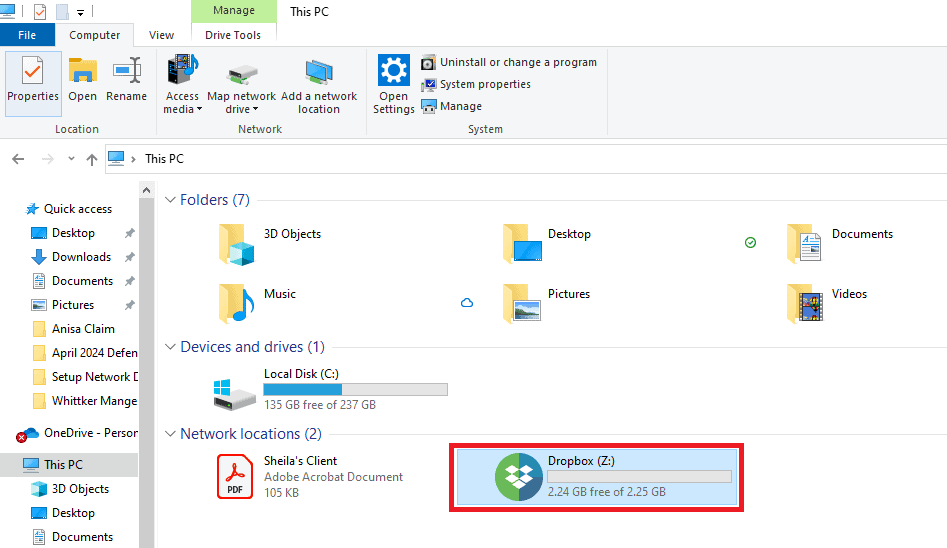Click Pictures under Quick access

[73, 305]
